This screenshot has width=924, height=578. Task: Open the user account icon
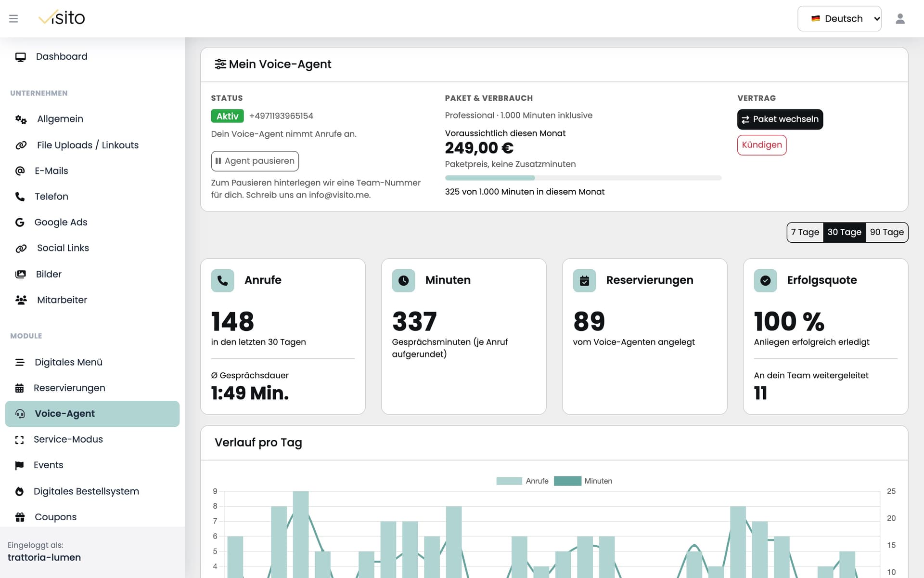(x=900, y=18)
